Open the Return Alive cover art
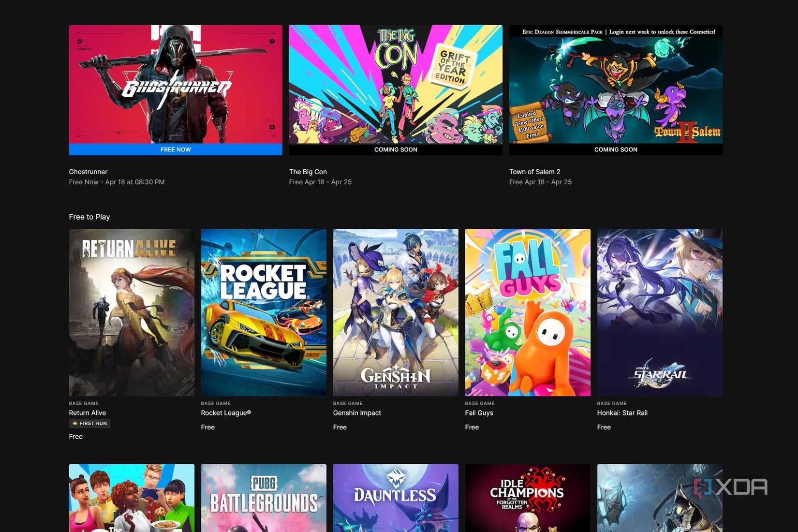Screen dimensions: 798x532 point(132,312)
